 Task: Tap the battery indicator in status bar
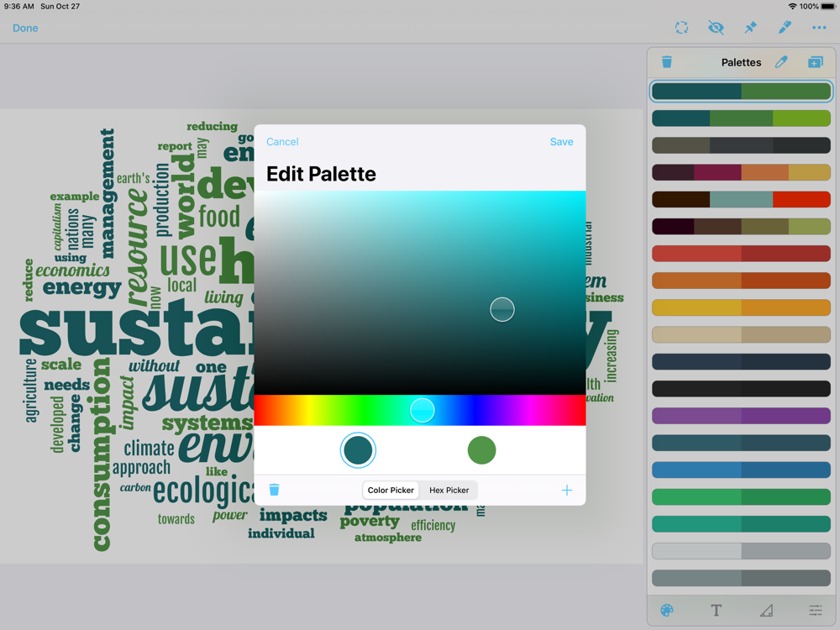tap(827, 7)
